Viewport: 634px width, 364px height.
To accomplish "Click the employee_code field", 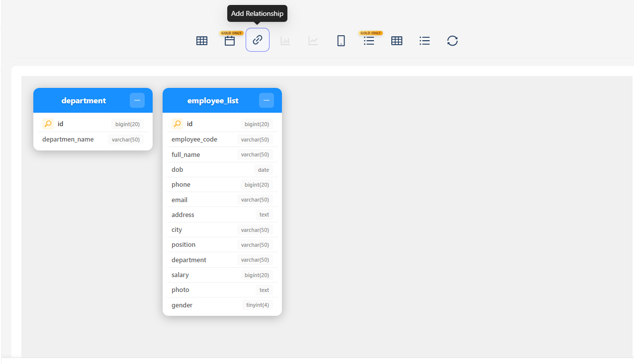I will pos(222,140).
